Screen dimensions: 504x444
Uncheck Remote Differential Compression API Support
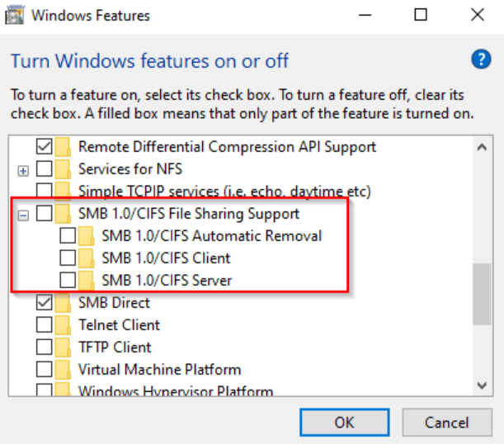(x=45, y=147)
